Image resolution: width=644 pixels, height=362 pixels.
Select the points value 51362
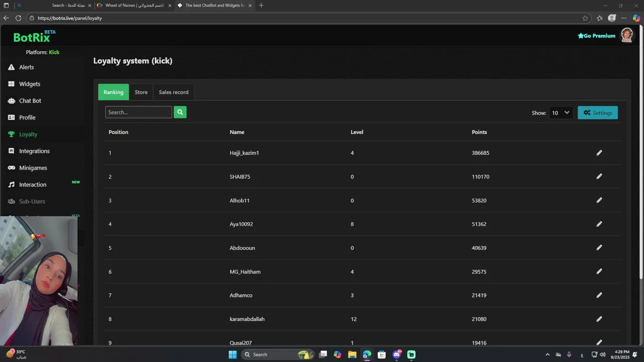click(479, 224)
